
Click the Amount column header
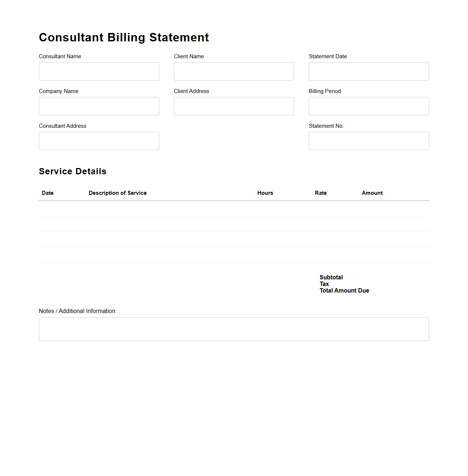[372, 193]
